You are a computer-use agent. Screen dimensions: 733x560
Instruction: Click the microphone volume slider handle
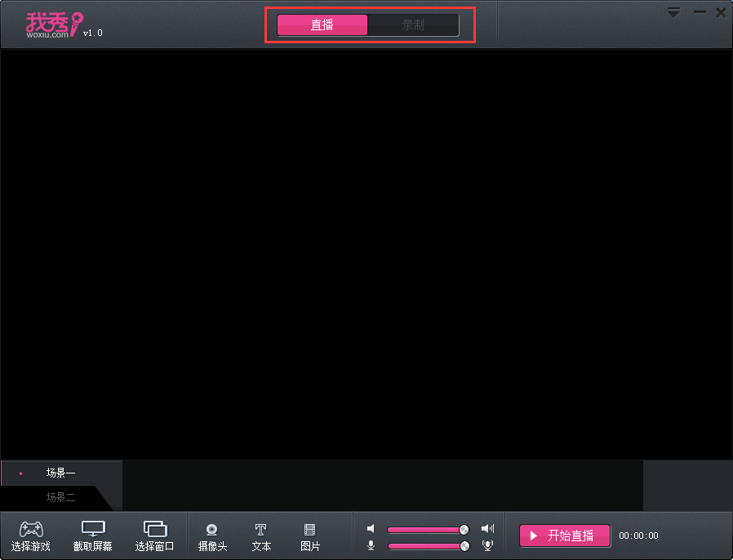[x=464, y=545]
